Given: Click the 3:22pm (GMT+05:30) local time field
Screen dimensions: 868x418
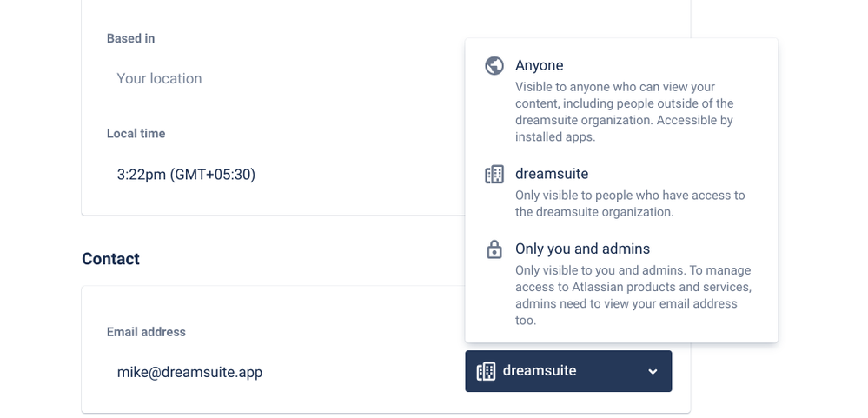Looking at the screenshot, I should 187,175.
